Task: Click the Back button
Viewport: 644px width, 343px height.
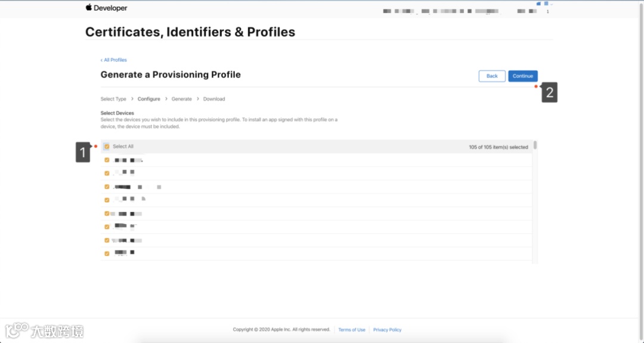Action: tap(492, 76)
